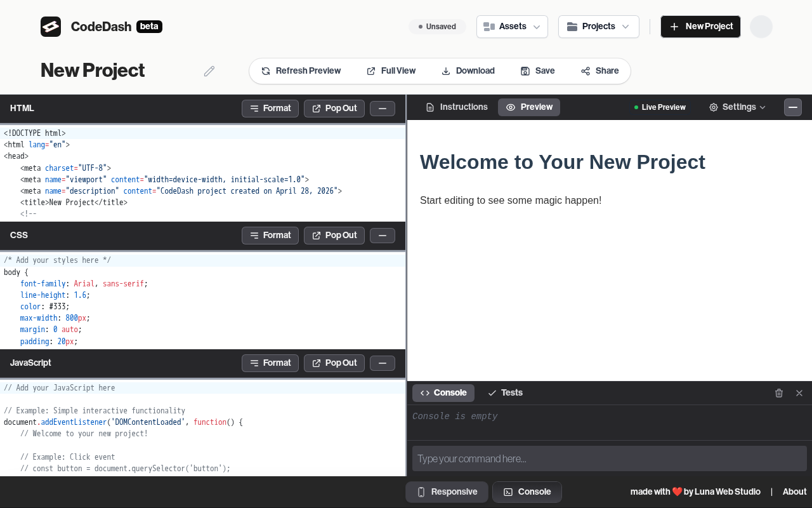This screenshot has height=508, width=812.
Task: Toggle the Live Preview indicator
Action: click(x=660, y=107)
